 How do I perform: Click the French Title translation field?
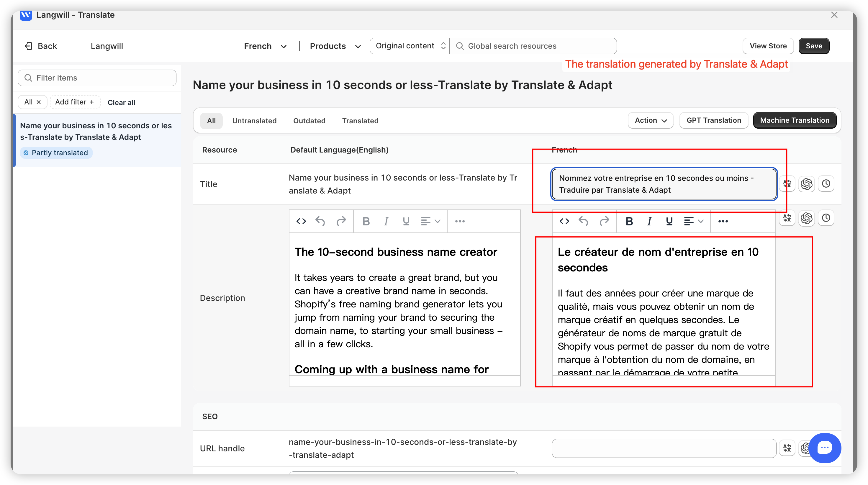664,184
